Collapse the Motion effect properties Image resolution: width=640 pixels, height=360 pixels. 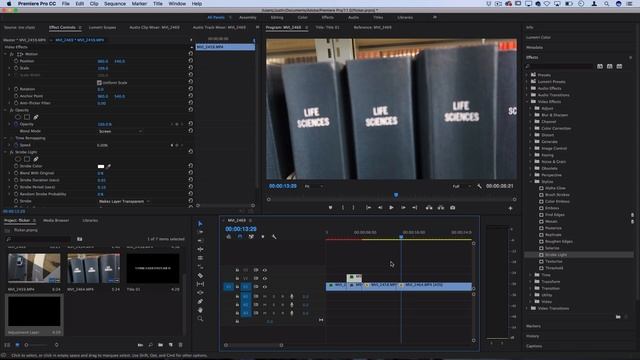[6, 54]
